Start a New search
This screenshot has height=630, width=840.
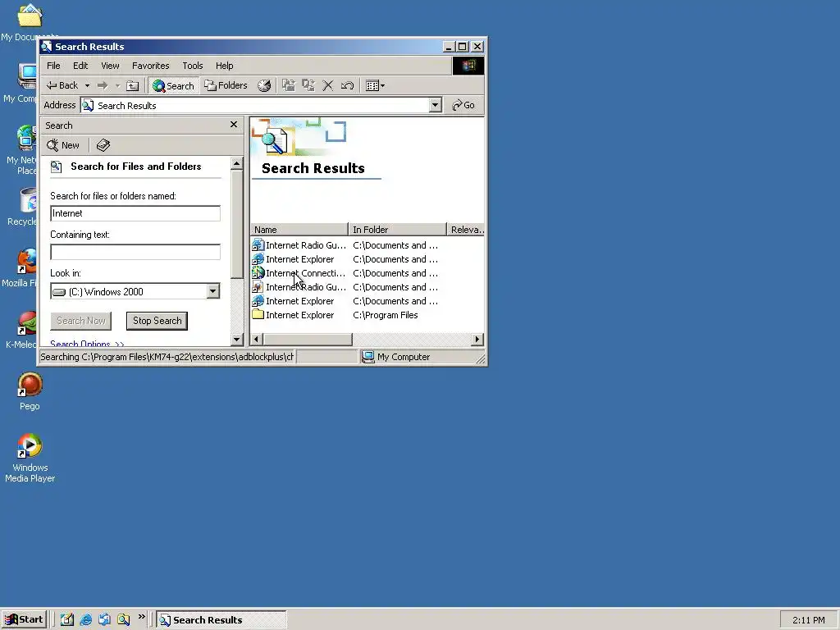click(63, 145)
